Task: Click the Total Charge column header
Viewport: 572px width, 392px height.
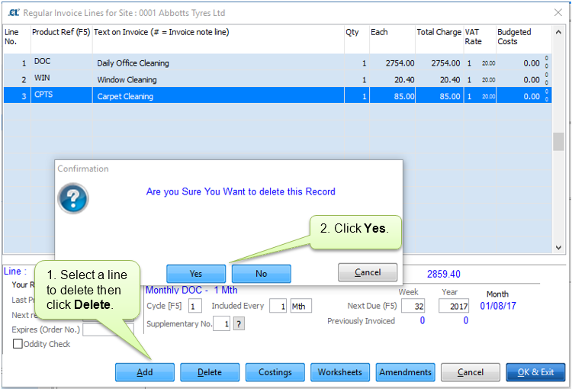Action: pos(439,32)
